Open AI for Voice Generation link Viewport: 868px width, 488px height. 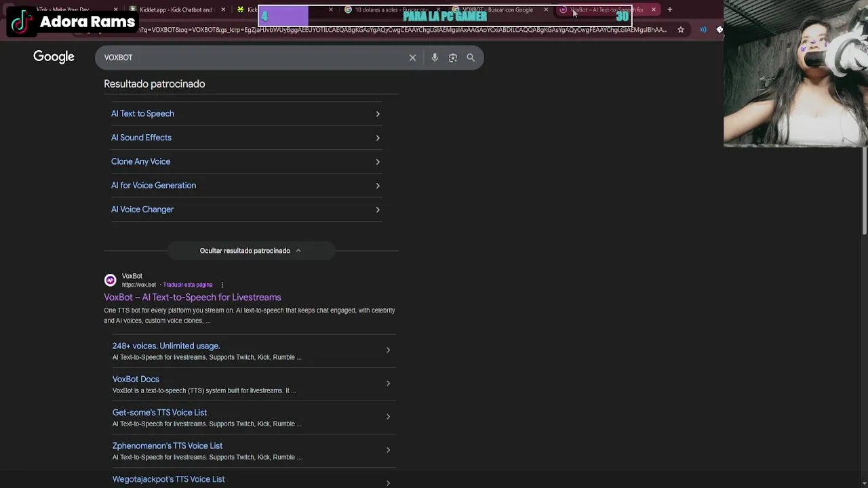coord(153,185)
